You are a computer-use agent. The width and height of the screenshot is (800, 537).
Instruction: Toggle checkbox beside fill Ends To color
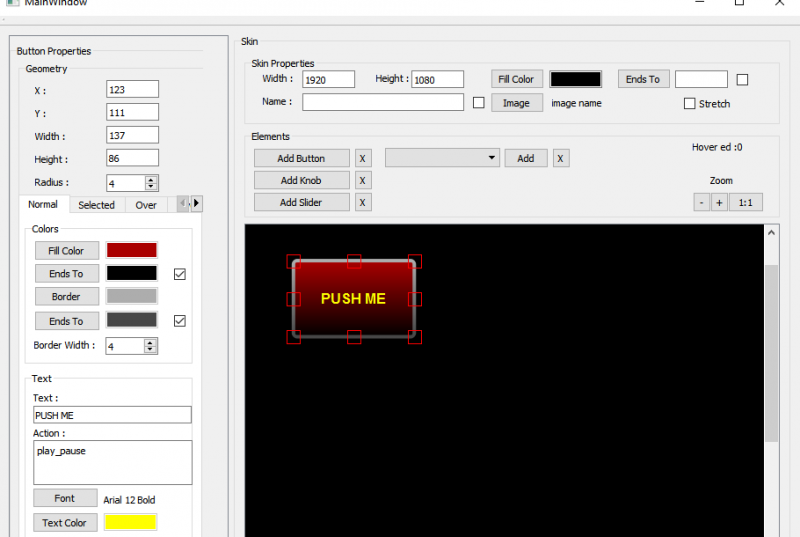[x=180, y=274]
